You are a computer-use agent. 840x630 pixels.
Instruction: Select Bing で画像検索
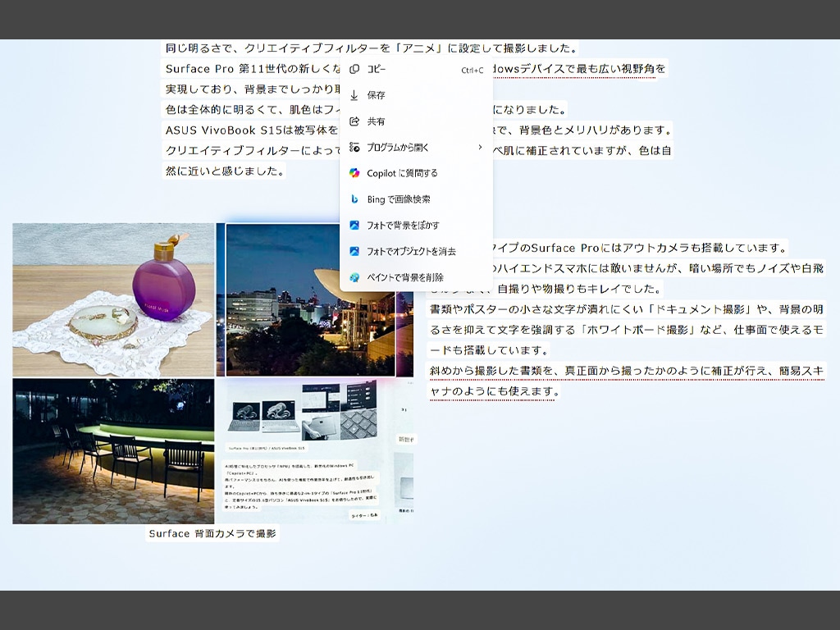[416, 199]
